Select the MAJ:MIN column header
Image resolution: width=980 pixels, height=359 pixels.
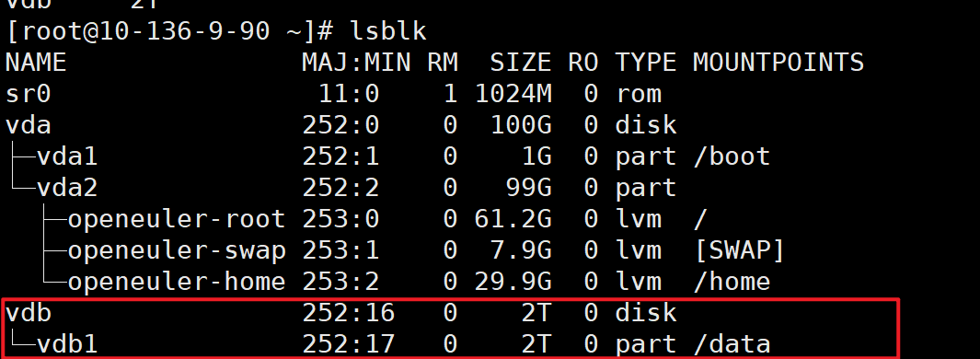356,63
